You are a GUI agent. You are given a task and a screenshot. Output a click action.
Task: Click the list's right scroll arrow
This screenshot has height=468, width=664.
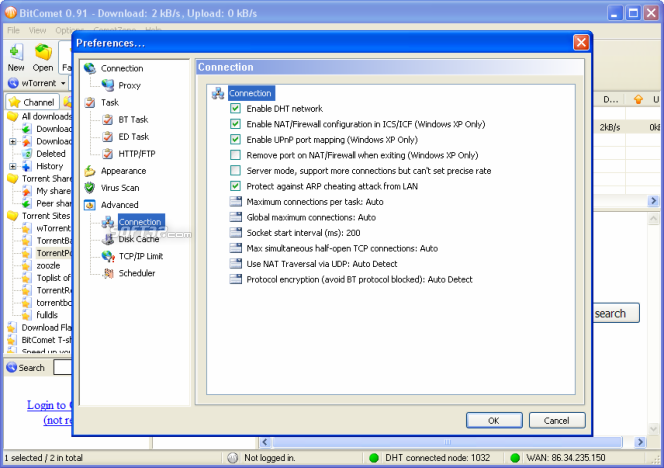pos(653,201)
